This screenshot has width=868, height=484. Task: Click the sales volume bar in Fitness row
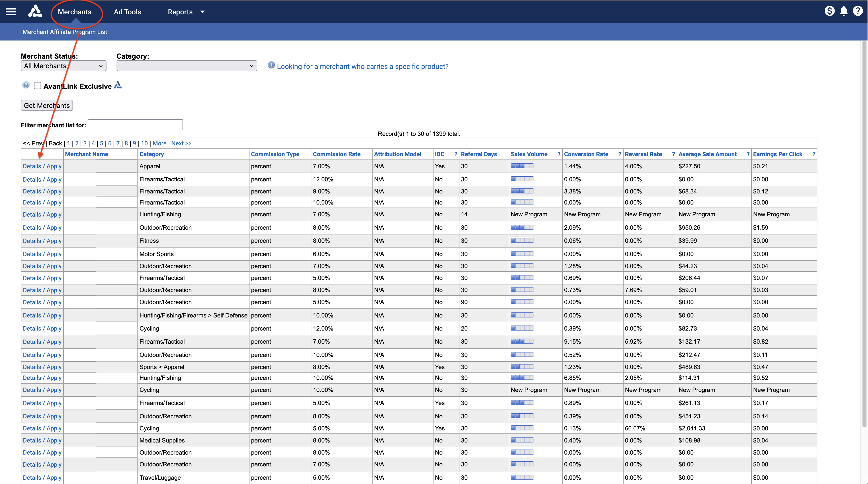pyautogui.click(x=522, y=240)
